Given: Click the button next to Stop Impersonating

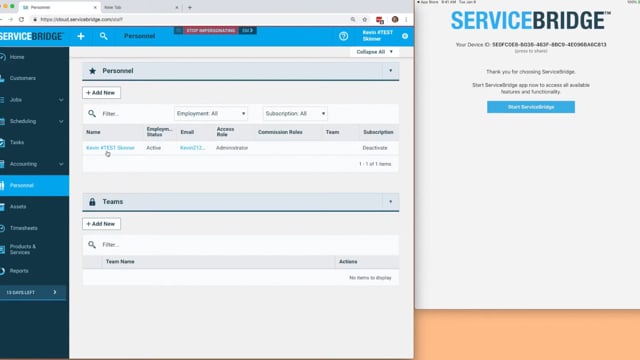Looking at the screenshot, I should point(247,31).
